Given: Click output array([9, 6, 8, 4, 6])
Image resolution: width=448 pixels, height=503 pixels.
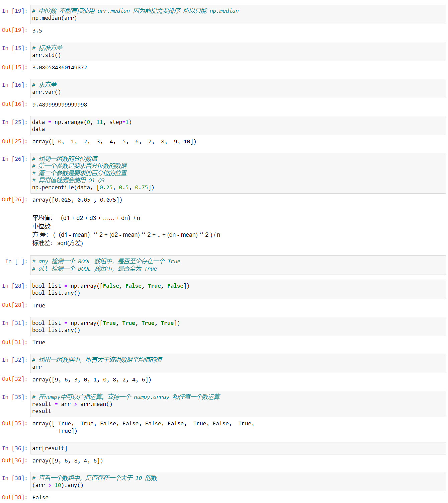Looking at the screenshot, I should 68,461.
